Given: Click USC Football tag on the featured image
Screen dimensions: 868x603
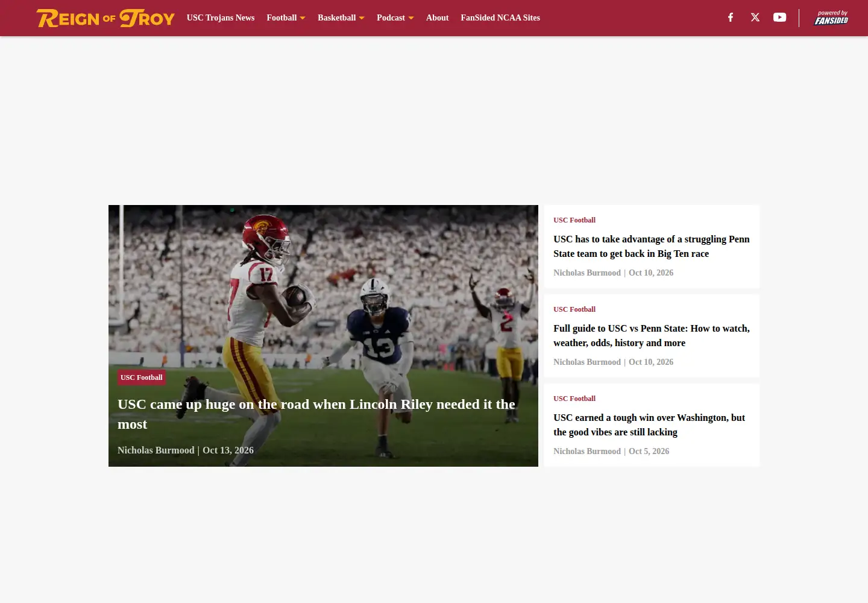Looking at the screenshot, I should 142,377.
